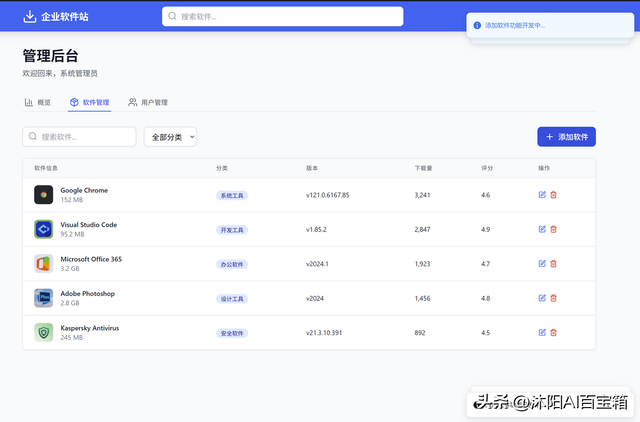Switch to the 用户管理 tab
The height and width of the screenshot is (422, 640).
click(148, 102)
